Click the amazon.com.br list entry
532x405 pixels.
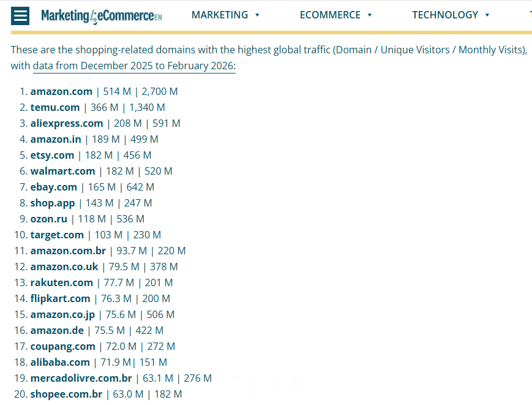click(108, 251)
